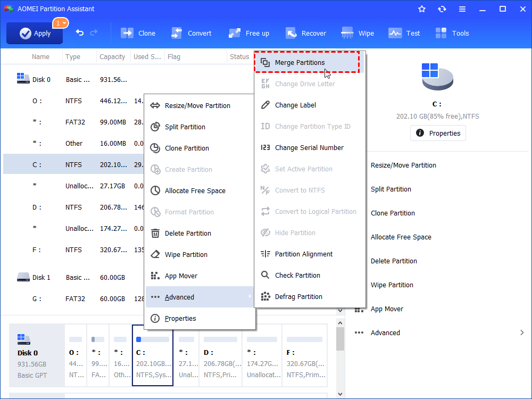
Task: Select the Disk 1 row in list
Action: [x=73, y=278]
